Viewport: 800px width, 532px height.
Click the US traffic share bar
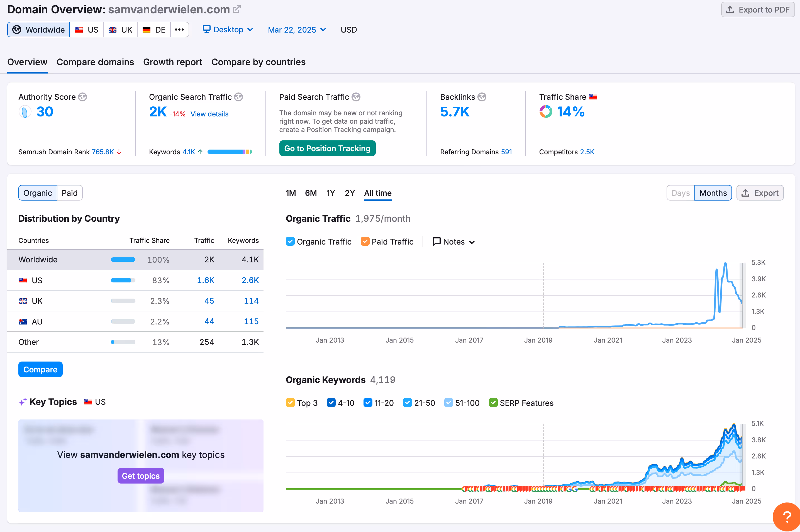click(123, 280)
